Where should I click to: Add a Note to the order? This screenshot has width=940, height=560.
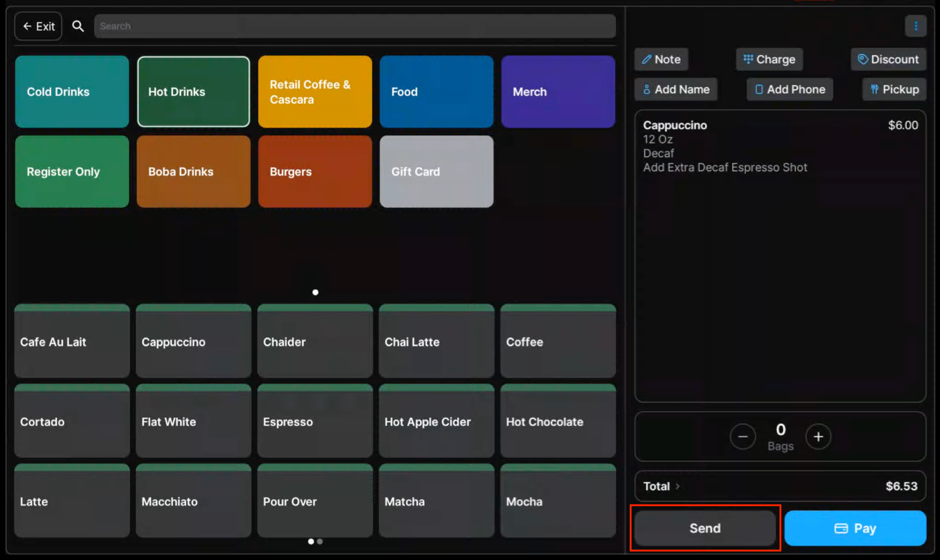pyautogui.click(x=661, y=59)
